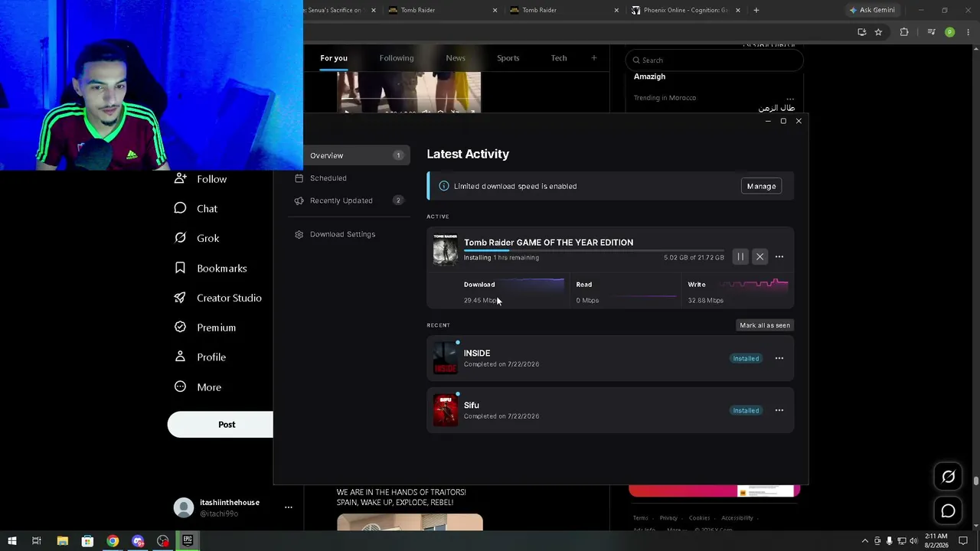Click the INSIDE game cover thumbnail
This screenshot has width=980, height=551.
445,358
